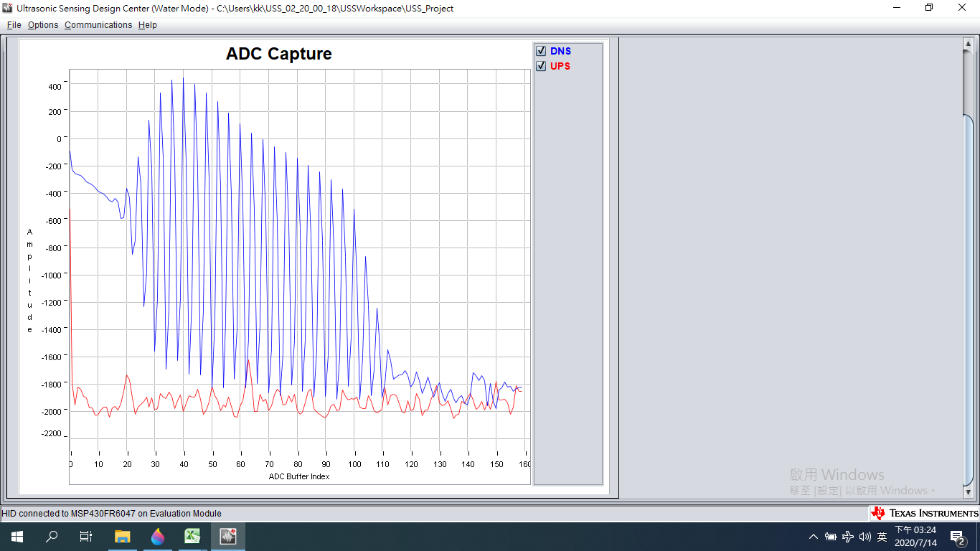The height and width of the screenshot is (551, 980).
Task: Uncheck the DNS series checkbox
Action: [541, 51]
